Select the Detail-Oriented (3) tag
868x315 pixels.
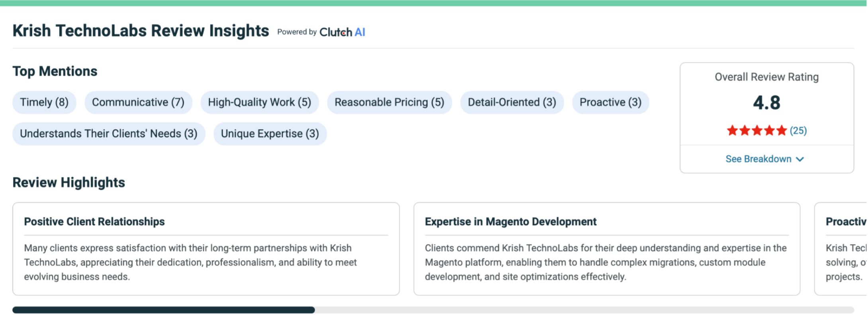coord(512,102)
